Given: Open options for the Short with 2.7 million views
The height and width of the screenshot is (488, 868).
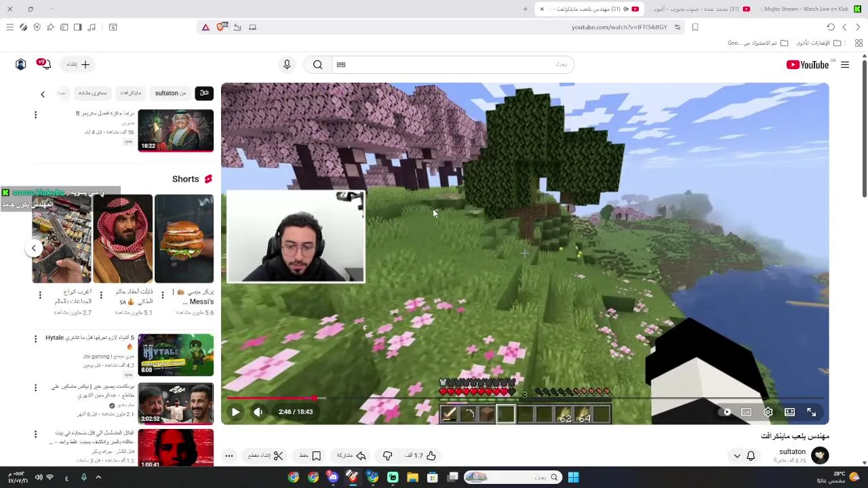Looking at the screenshot, I should click(x=40, y=295).
